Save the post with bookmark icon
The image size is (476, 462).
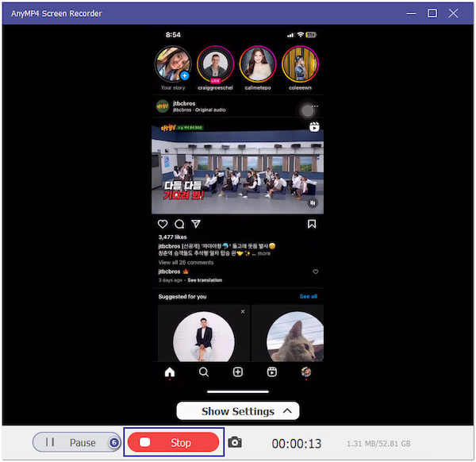click(312, 224)
